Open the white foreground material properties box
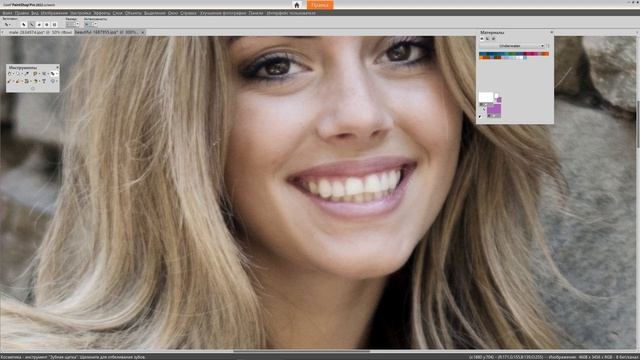The width and height of the screenshot is (640, 360). pos(486,97)
